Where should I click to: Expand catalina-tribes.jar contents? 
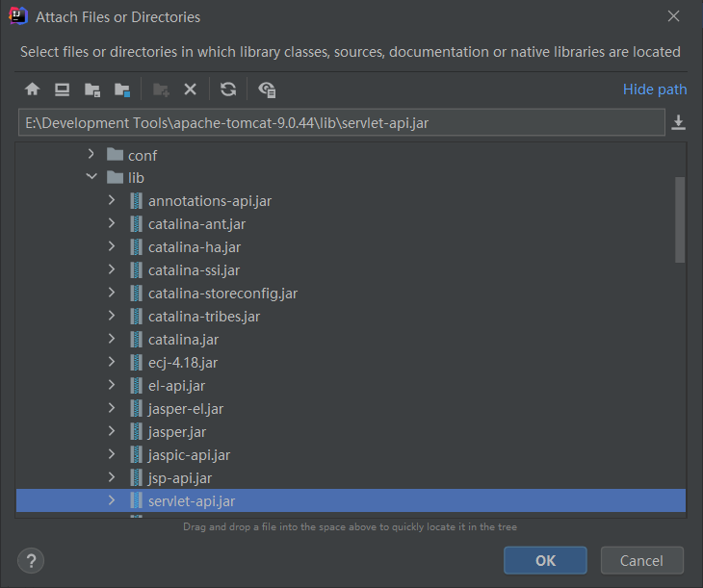click(x=112, y=316)
